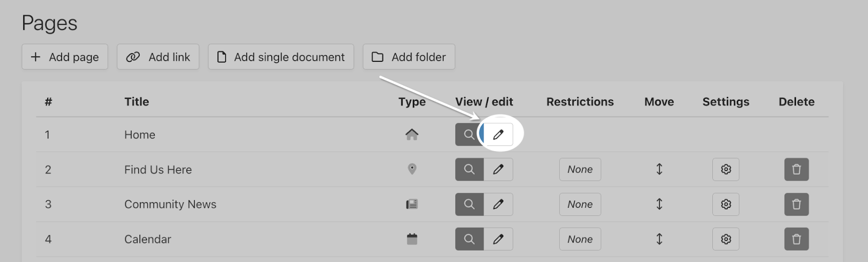Select the Community News title row
Viewport: 868px width, 262px height.
click(x=432, y=205)
